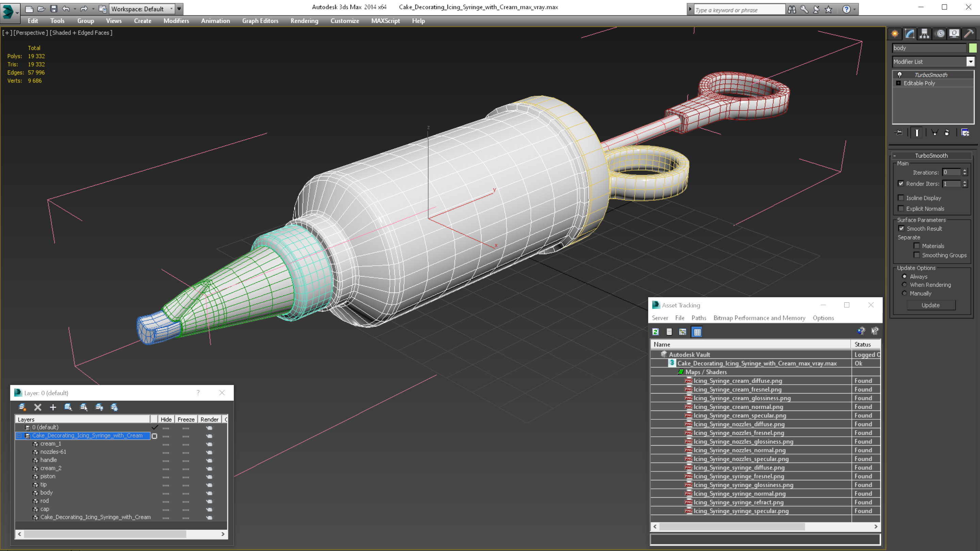Enable Isoline Display checkbox
Viewport: 980px width, 551px height.
[901, 198]
